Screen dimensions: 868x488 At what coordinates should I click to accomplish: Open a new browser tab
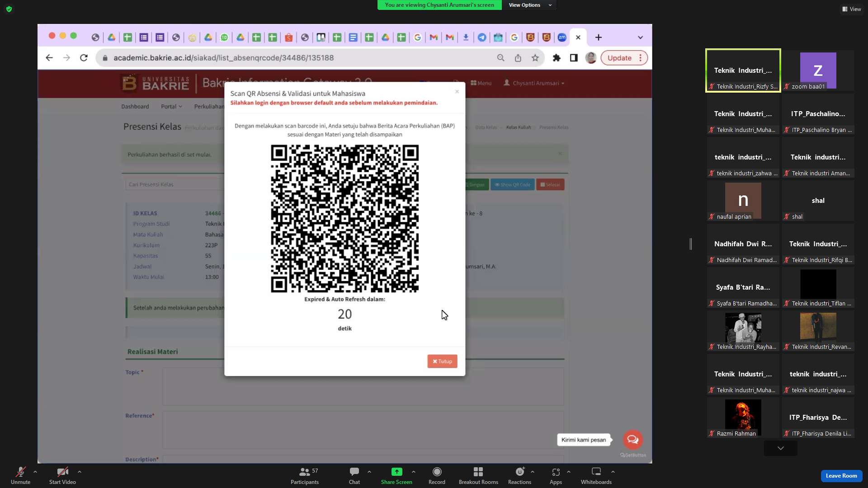(599, 38)
